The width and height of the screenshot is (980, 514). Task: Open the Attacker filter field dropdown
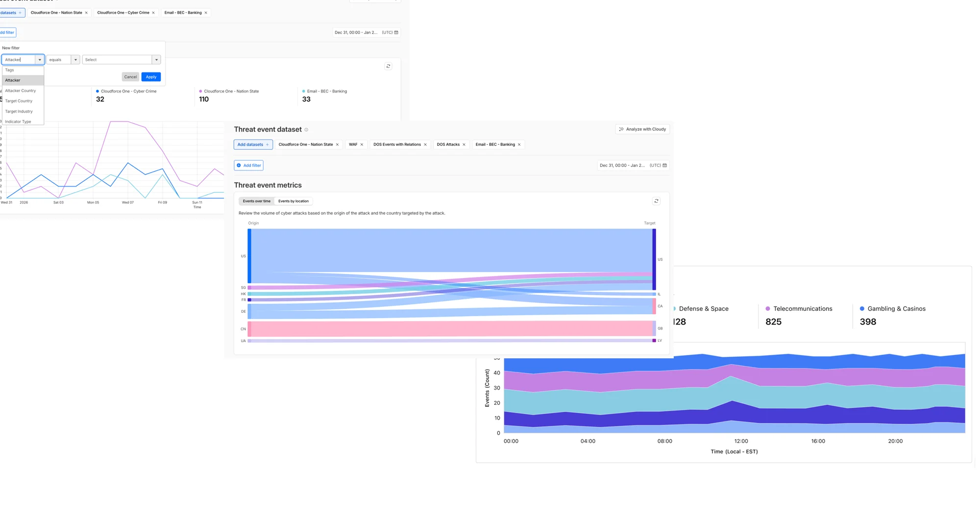[40, 59]
